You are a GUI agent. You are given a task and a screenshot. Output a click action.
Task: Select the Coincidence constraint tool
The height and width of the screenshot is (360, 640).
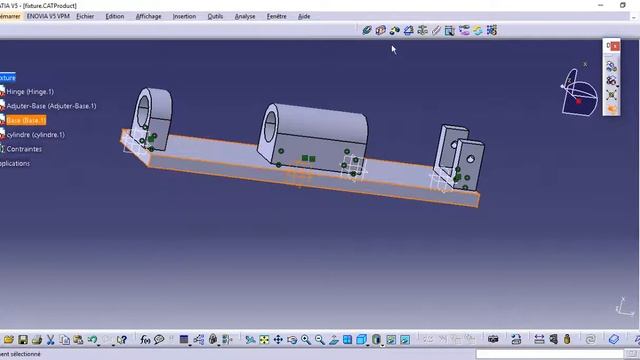[367, 30]
